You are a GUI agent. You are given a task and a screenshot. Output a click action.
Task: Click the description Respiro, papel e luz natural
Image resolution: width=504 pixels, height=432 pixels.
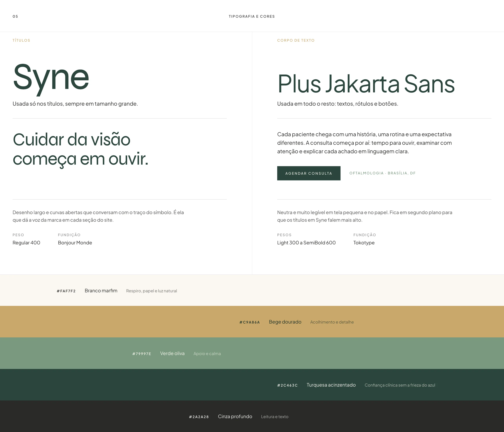(152, 291)
